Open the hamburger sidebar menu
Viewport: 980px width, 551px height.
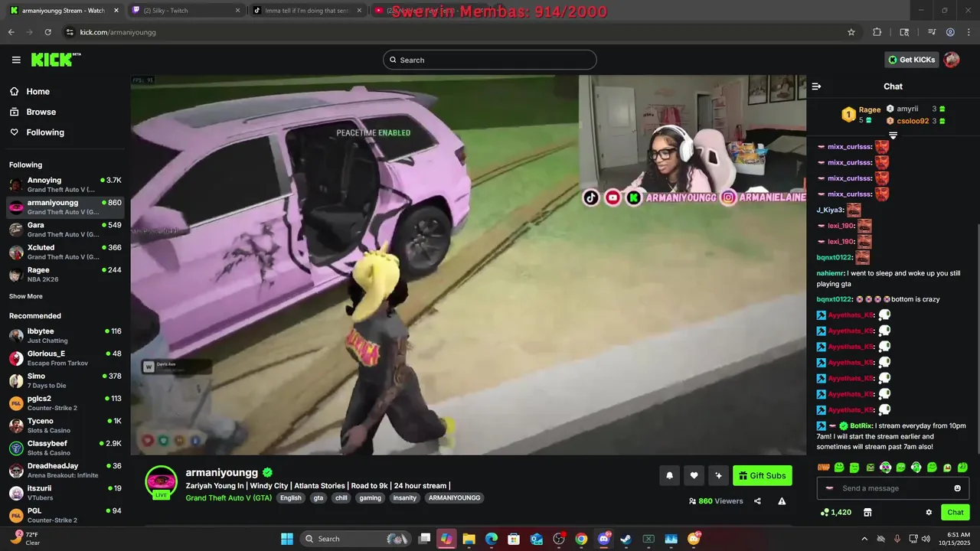16,60
